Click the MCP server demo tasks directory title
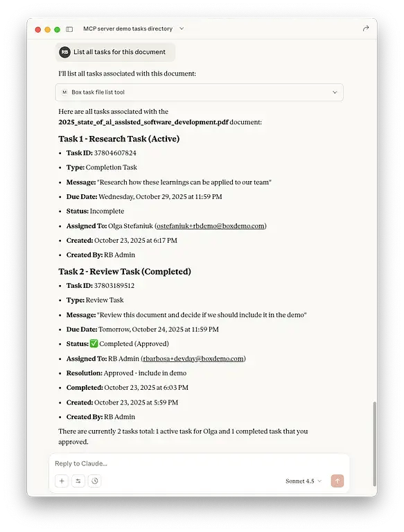Viewport: 404px width, 532px height. coord(128,29)
